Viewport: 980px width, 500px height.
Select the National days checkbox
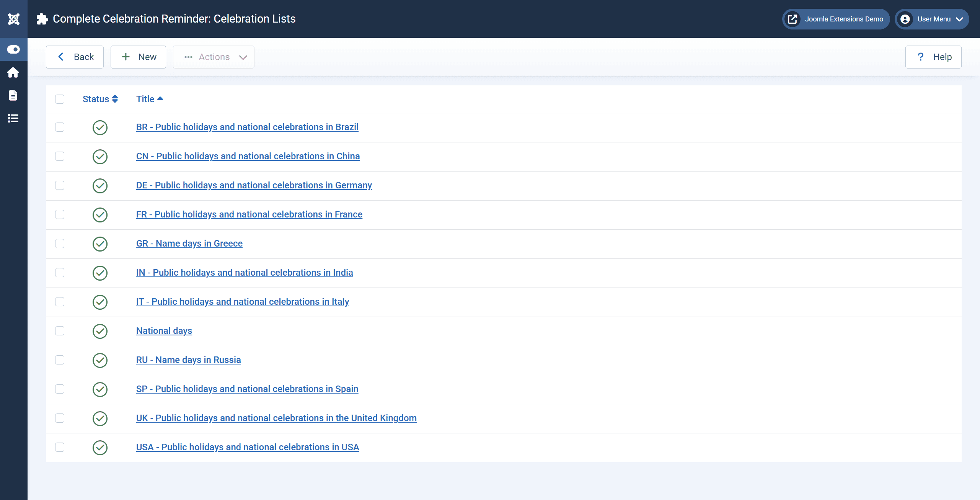tap(60, 331)
